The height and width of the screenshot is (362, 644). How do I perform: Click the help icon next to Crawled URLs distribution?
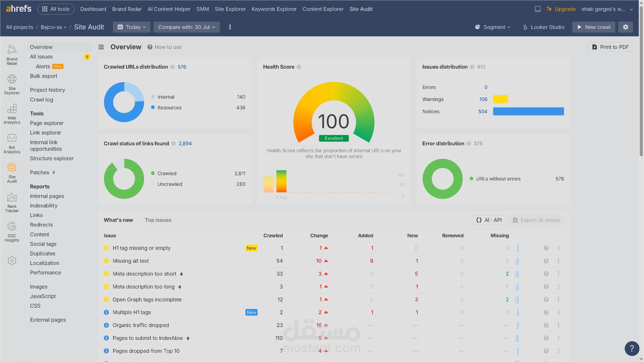click(x=172, y=67)
